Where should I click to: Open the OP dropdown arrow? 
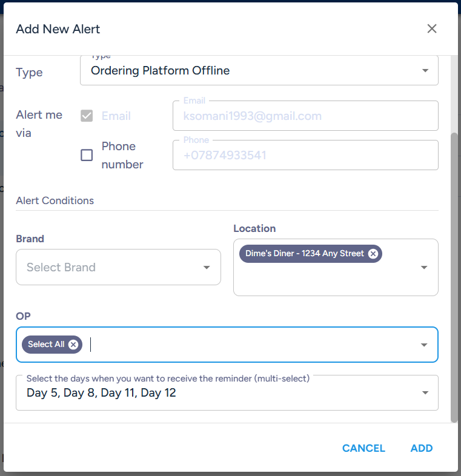(x=424, y=345)
